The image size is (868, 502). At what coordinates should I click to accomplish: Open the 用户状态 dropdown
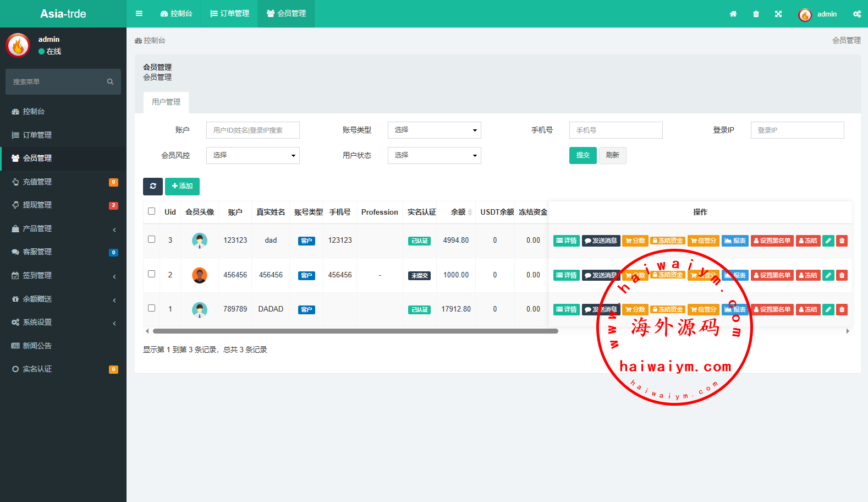pyautogui.click(x=435, y=155)
